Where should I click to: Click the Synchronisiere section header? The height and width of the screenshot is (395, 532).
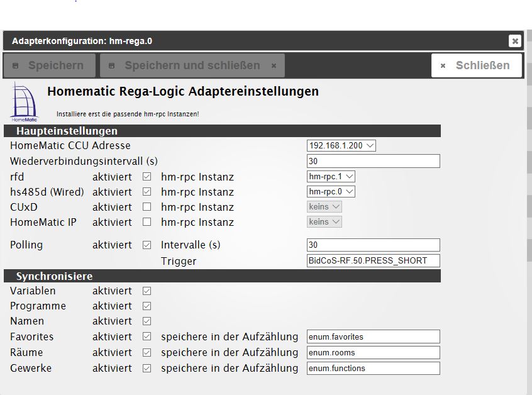pyautogui.click(x=222, y=276)
